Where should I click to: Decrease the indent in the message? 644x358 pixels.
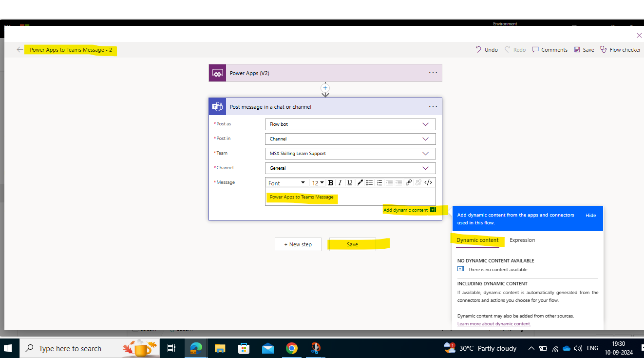click(389, 183)
